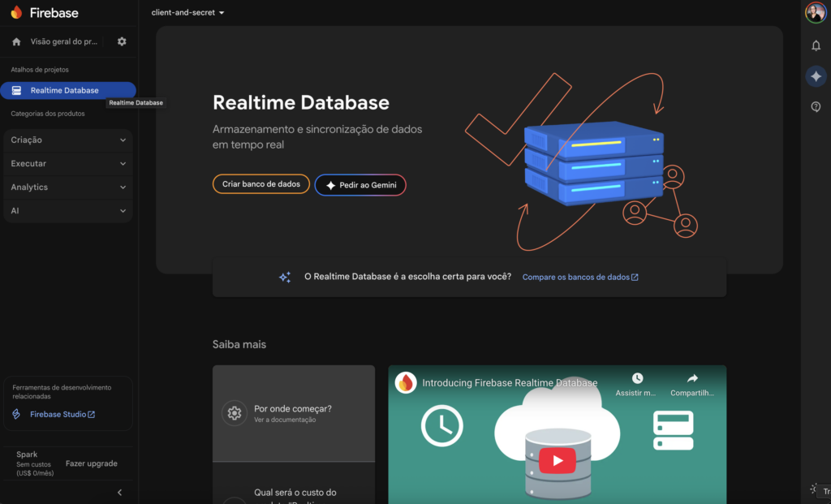This screenshot has width=831, height=504.
Task: Open the notifications bell
Action: (816, 45)
